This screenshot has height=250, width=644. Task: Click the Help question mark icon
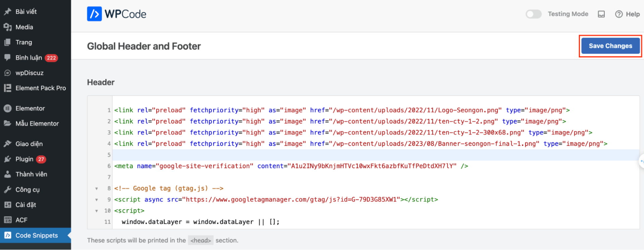[x=619, y=14]
